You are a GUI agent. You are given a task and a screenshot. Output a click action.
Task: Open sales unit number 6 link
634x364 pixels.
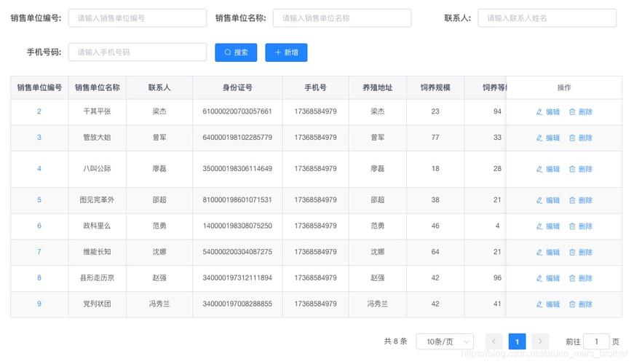coord(39,226)
